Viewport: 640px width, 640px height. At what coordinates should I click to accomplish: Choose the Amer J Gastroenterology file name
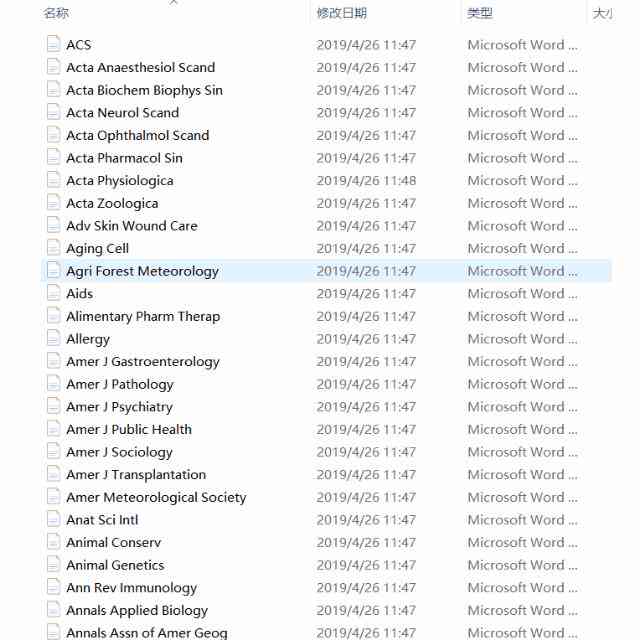point(143,362)
